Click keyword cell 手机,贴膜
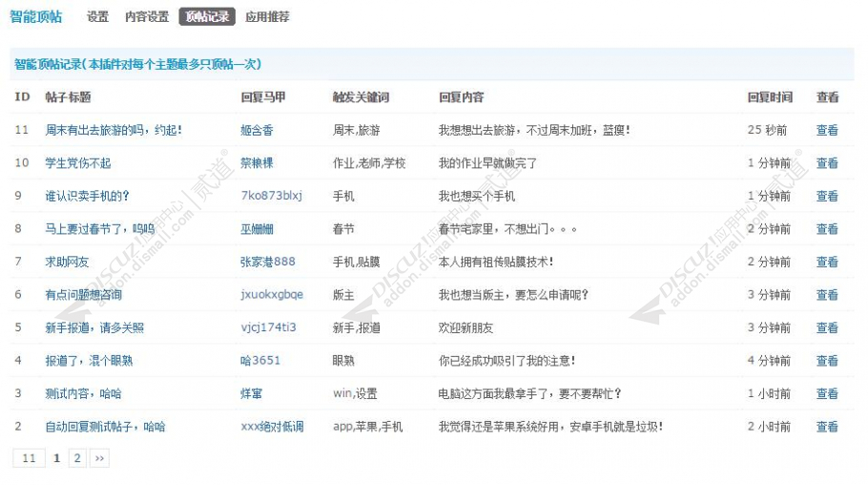868x485 pixels. (356, 262)
